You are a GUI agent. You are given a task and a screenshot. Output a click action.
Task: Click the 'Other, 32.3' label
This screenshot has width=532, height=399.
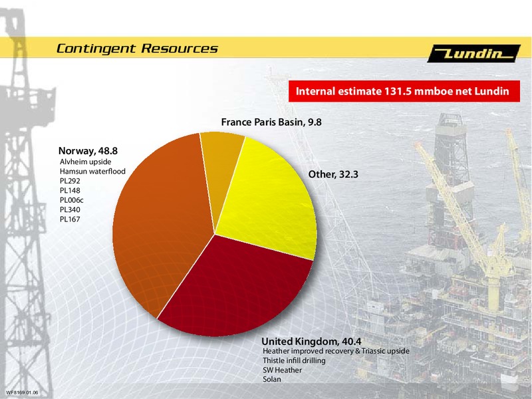(333, 174)
